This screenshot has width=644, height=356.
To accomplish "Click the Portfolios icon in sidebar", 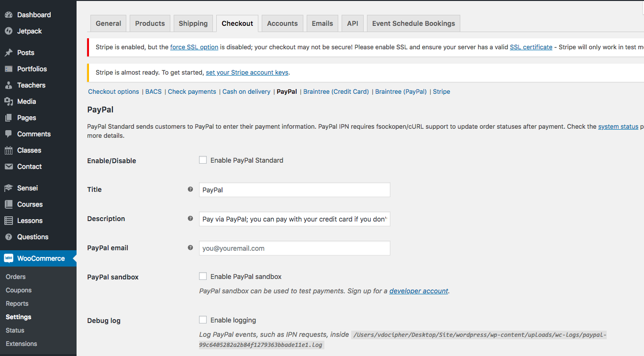I will (9, 69).
